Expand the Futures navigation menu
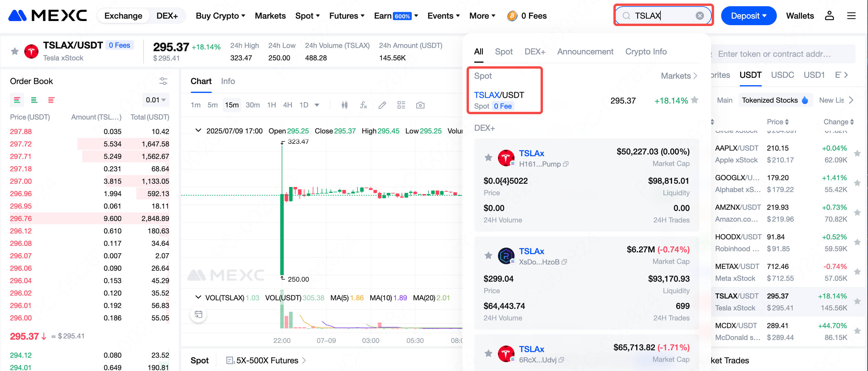Viewport: 868px width, 371px height. [x=347, y=16]
